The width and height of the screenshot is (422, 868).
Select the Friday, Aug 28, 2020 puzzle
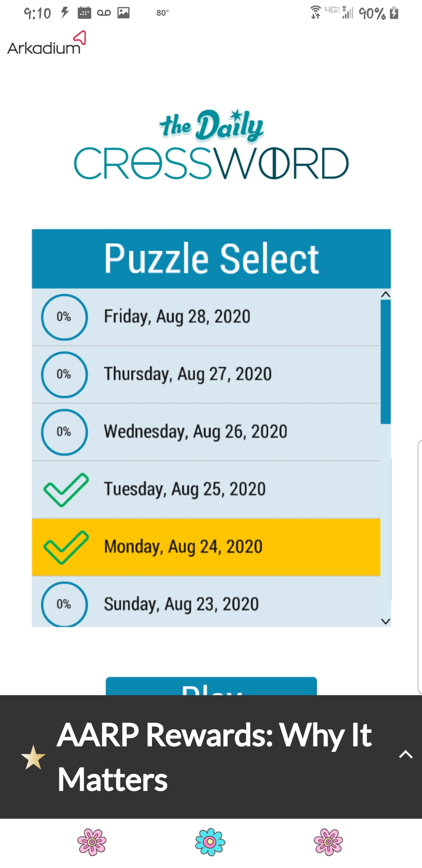[177, 317]
